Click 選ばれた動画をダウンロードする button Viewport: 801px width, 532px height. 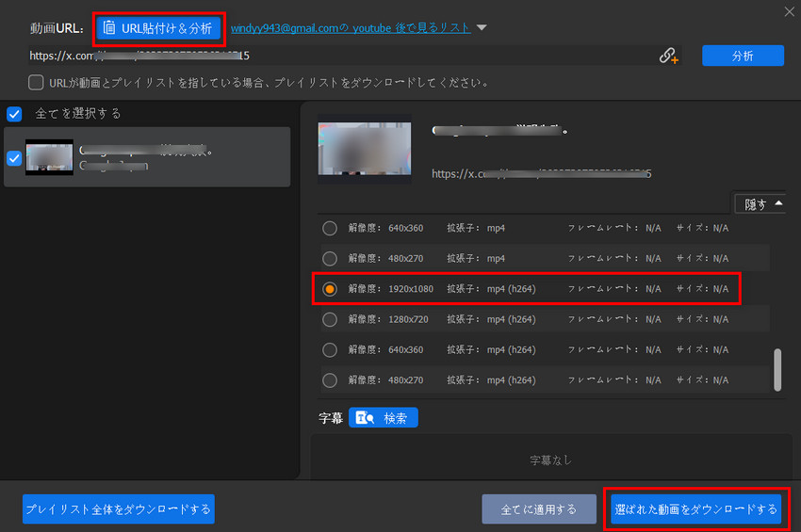click(x=695, y=509)
